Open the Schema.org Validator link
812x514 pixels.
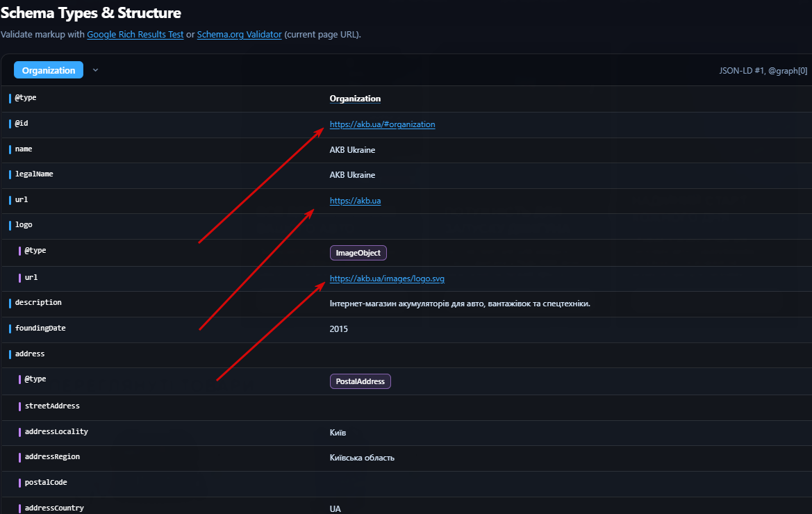239,34
